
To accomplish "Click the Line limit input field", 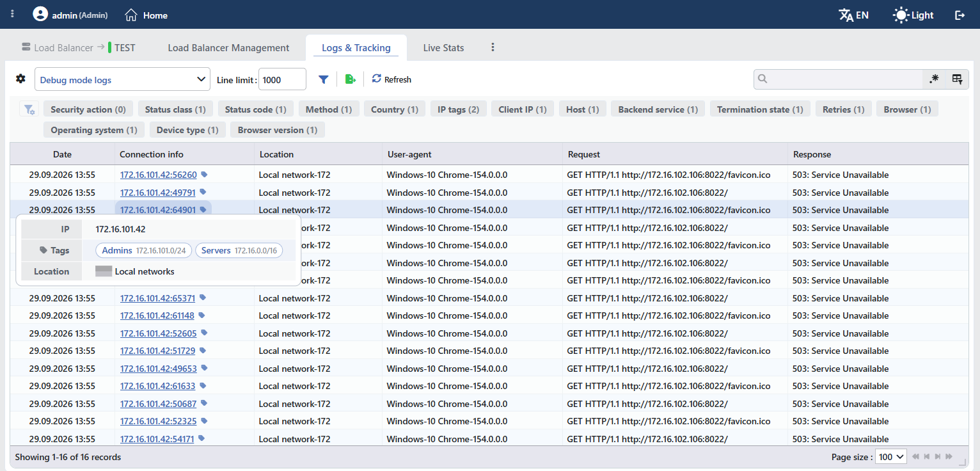I will coord(282,79).
